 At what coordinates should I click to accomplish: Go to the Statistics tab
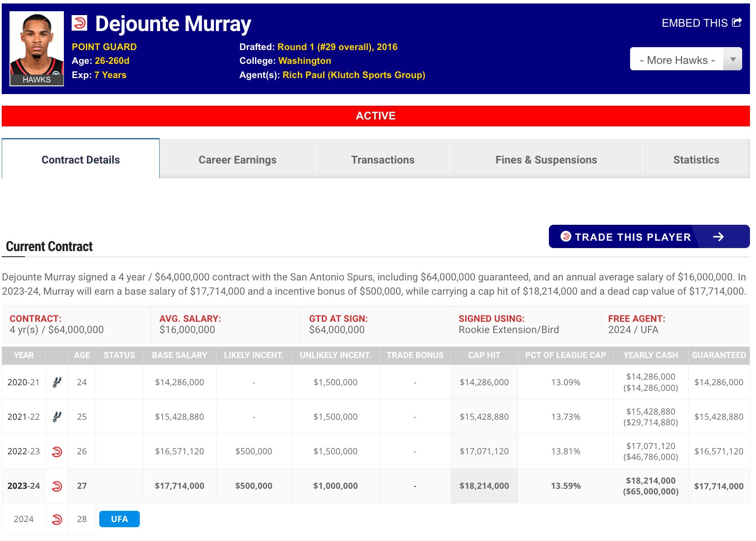[696, 160]
